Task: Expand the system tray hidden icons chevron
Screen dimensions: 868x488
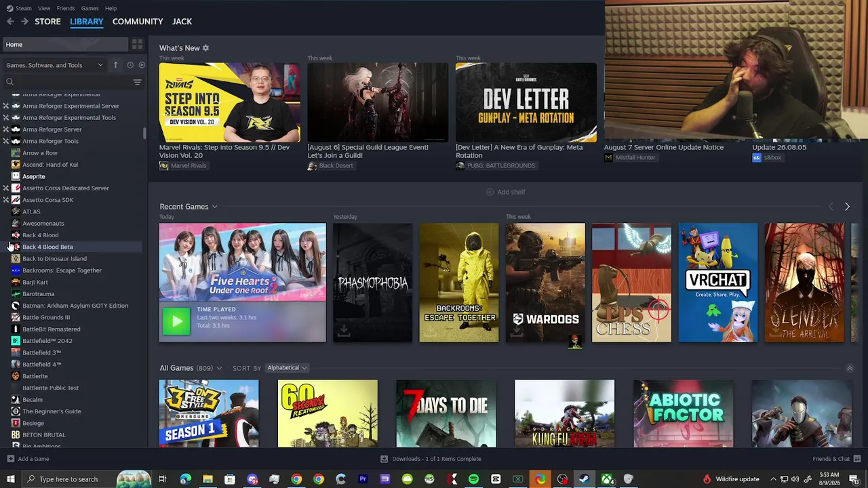Action: coord(773,479)
